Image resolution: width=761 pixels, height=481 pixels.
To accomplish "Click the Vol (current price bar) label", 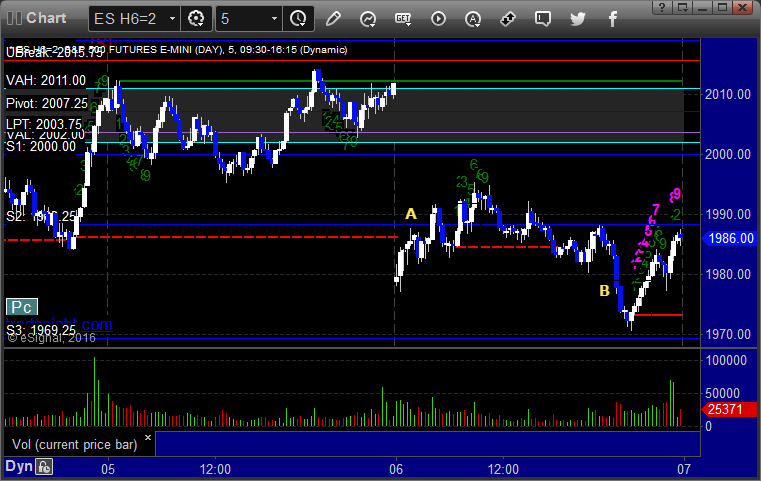I will (75, 444).
